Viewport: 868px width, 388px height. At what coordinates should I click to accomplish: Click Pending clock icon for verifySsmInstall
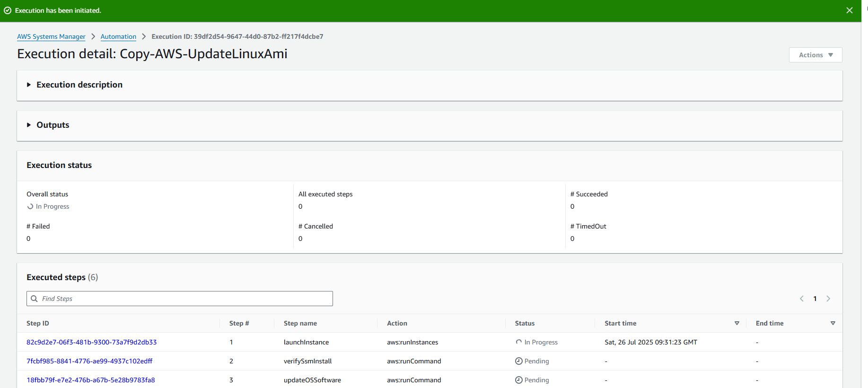tap(519, 361)
